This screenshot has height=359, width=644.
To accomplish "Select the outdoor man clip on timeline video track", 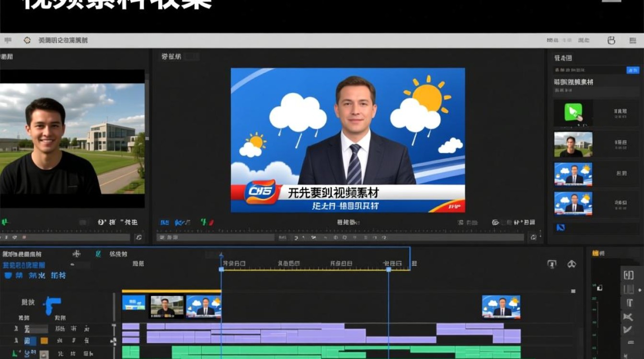I will 167,306.
